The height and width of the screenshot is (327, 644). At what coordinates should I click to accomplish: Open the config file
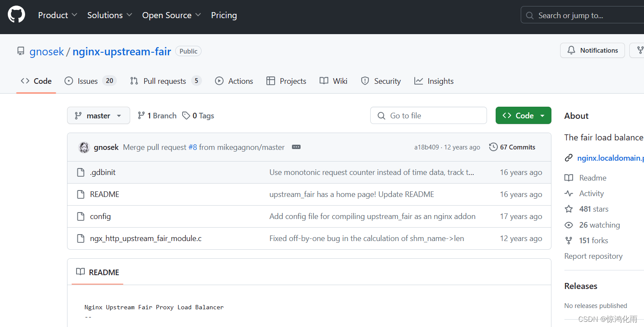(x=100, y=216)
